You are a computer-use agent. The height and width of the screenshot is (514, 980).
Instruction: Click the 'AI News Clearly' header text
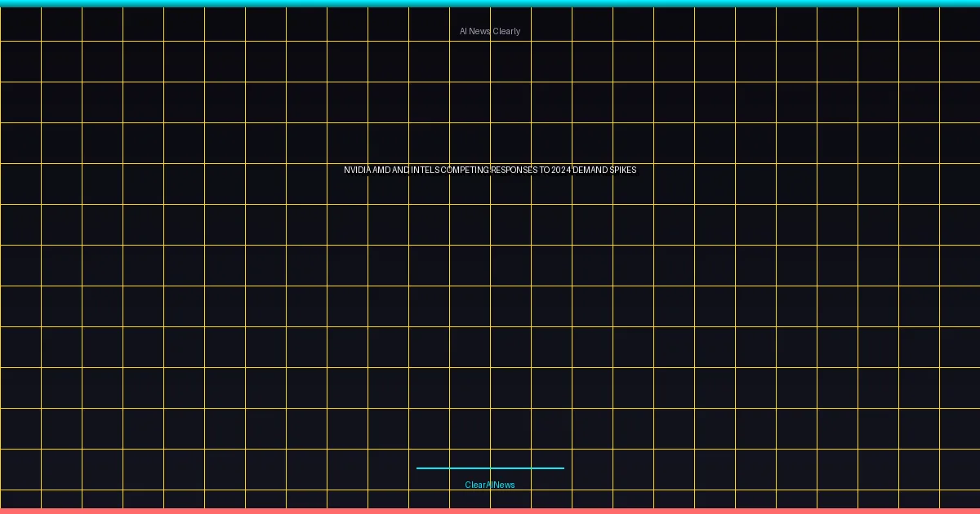point(490,31)
